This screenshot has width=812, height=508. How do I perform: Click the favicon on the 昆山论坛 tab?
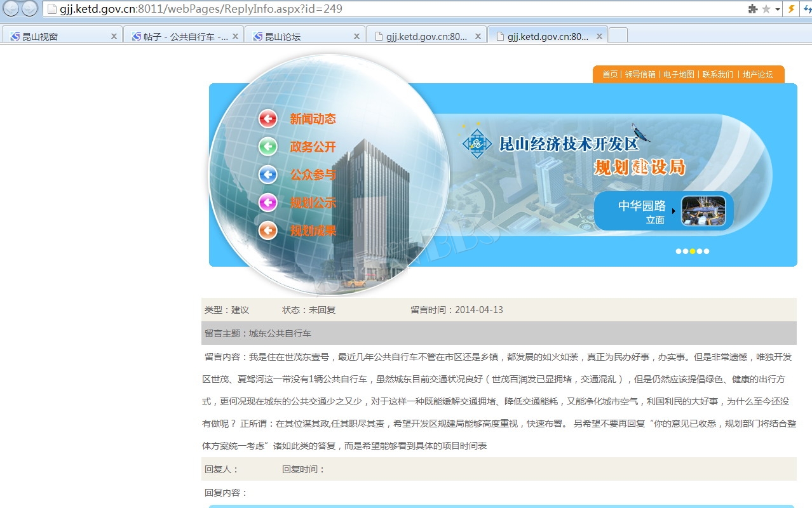pyautogui.click(x=258, y=36)
